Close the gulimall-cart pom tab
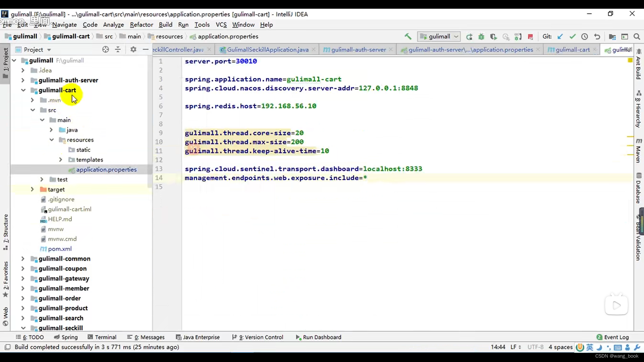644x362 pixels. 595,50
